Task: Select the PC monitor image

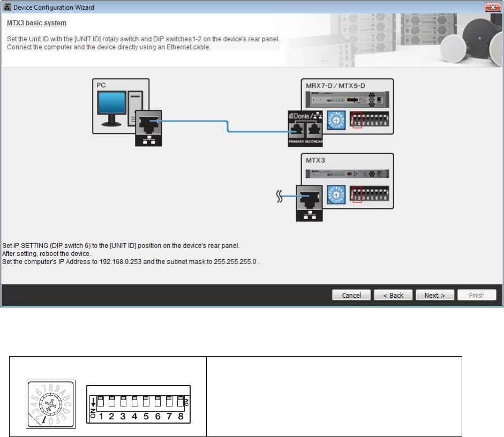Action: coord(111,109)
